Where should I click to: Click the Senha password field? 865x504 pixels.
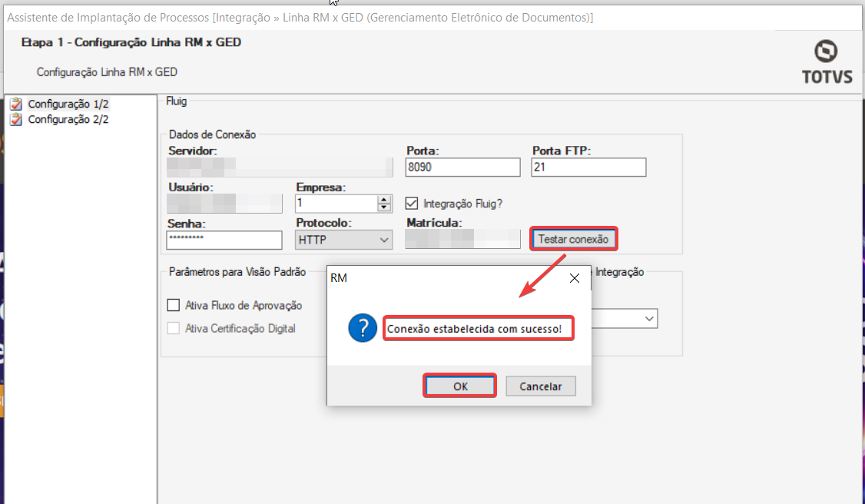[x=224, y=240]
